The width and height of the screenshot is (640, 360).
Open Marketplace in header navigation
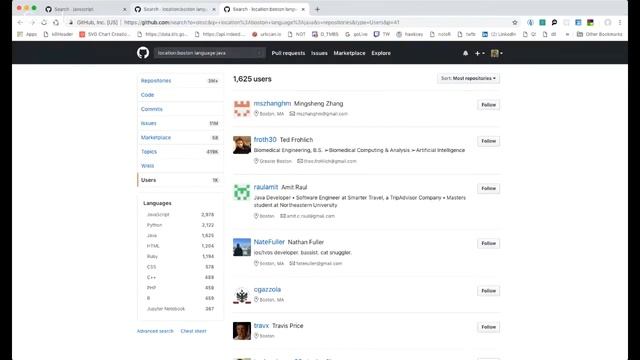(x=349, y=53)
